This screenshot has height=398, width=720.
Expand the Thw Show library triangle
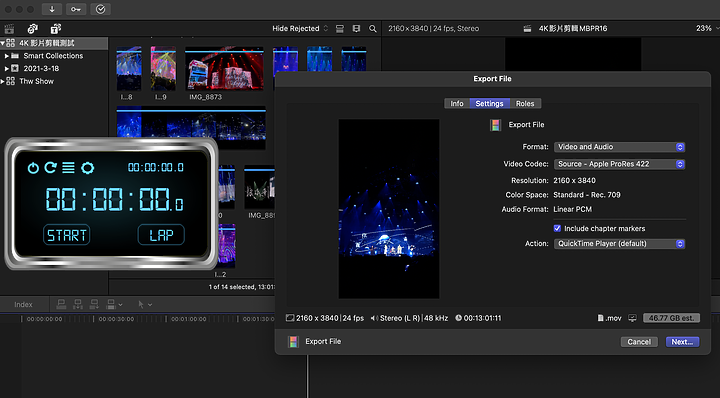[x=3, y=81]
